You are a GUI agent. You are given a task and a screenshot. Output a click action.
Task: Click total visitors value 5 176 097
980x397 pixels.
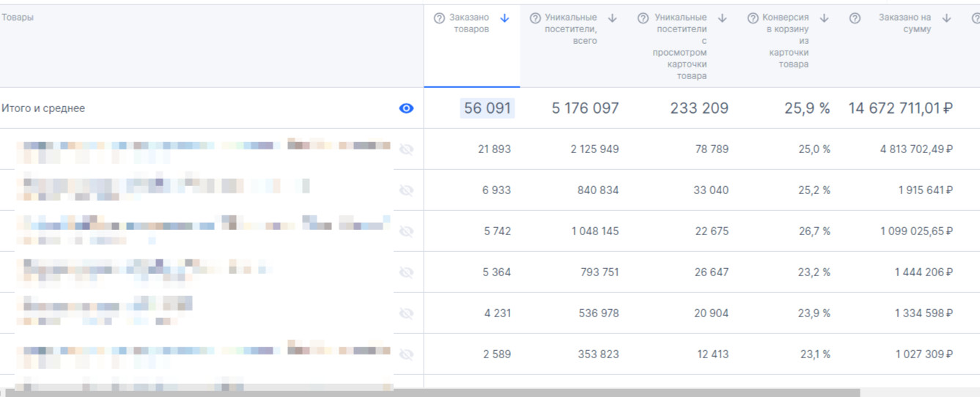(x=585, y=108)
